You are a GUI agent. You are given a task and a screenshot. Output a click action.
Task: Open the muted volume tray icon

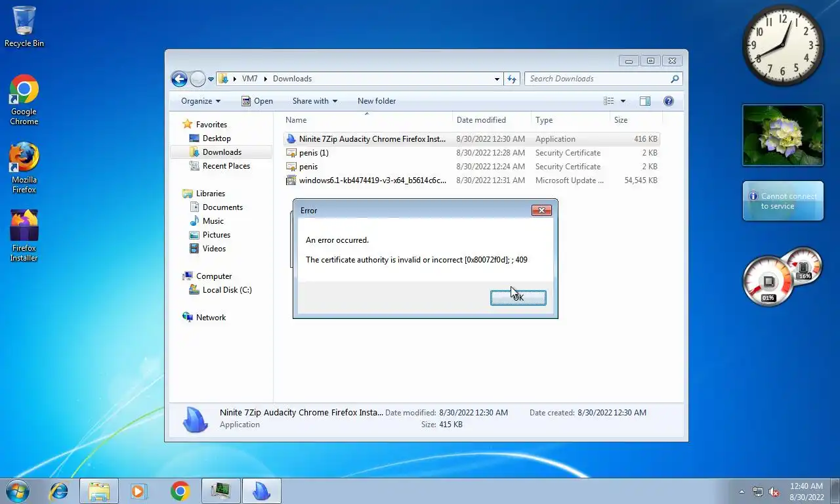774,492
